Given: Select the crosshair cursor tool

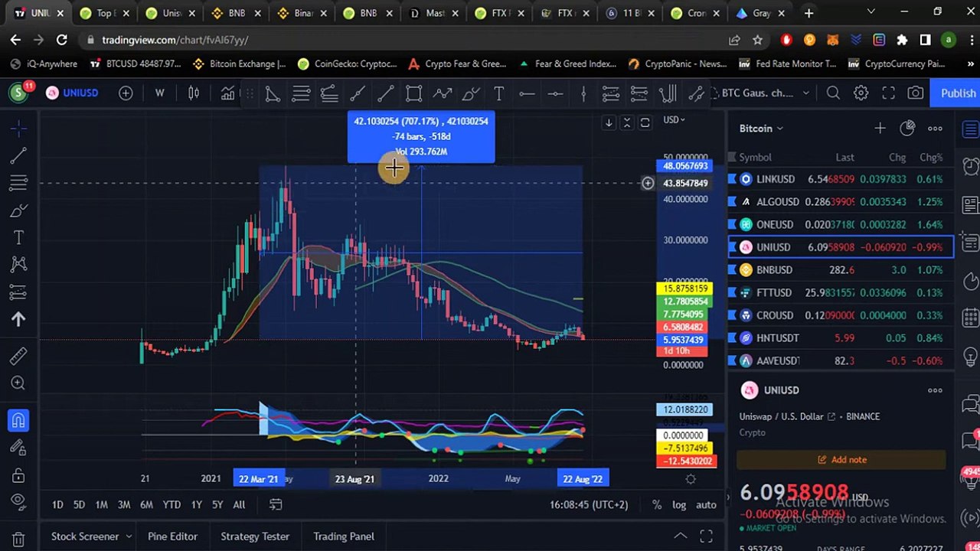Looking at the screenshot, I should pos(18,127).
